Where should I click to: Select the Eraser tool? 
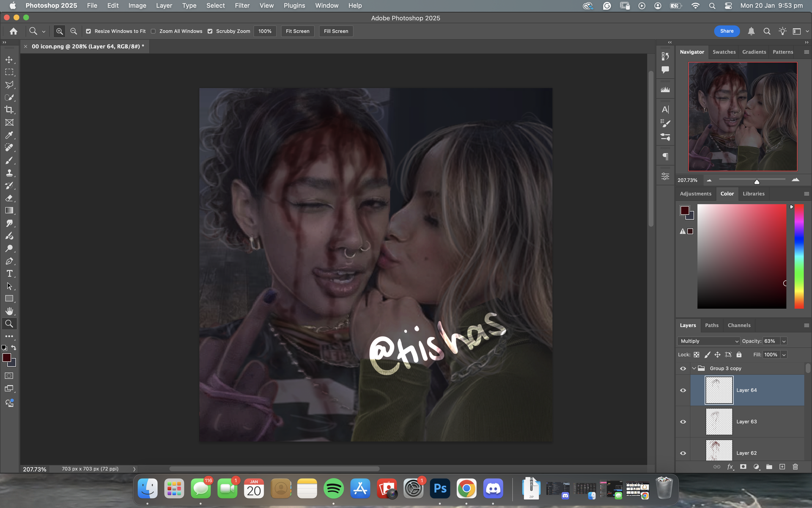pos(9,198)
